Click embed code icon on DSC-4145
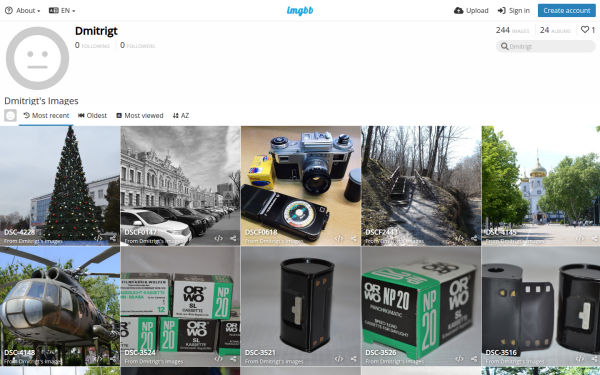This screenshot has width=600, height=375. (580, 238)
